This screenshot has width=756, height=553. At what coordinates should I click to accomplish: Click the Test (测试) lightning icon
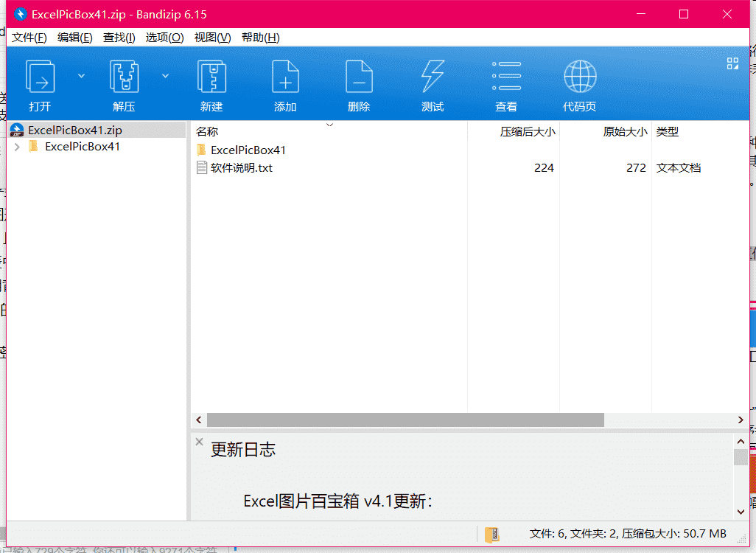433,76
